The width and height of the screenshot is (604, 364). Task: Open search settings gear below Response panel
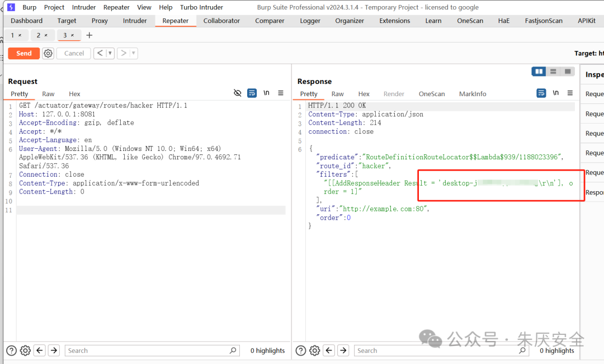tap(315, 351)
